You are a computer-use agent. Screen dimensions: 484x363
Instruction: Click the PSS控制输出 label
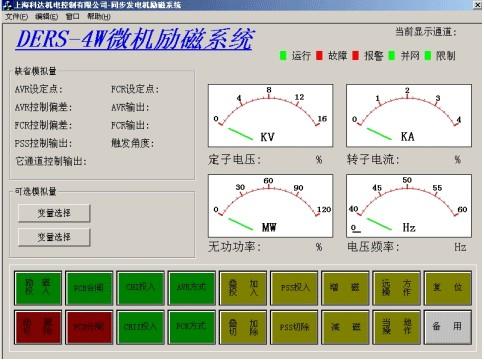[x=43, y=143]
